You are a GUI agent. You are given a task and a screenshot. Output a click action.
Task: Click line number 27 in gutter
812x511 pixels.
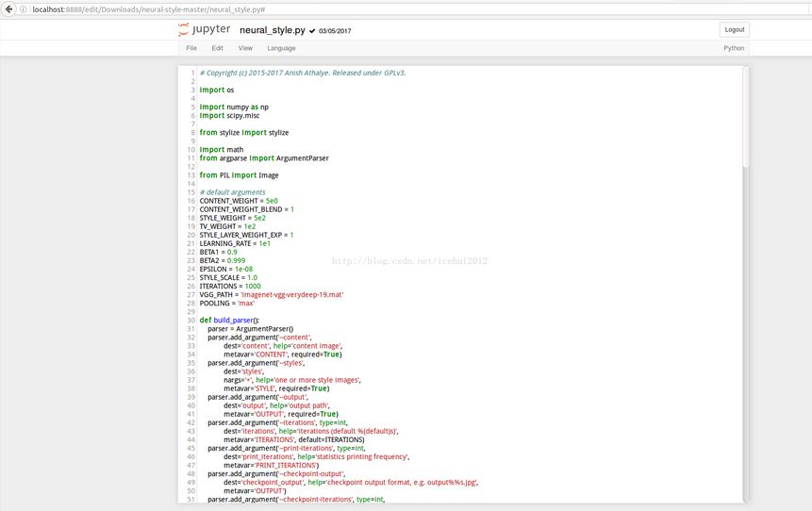pyautogui.click(x=191, y=295)
